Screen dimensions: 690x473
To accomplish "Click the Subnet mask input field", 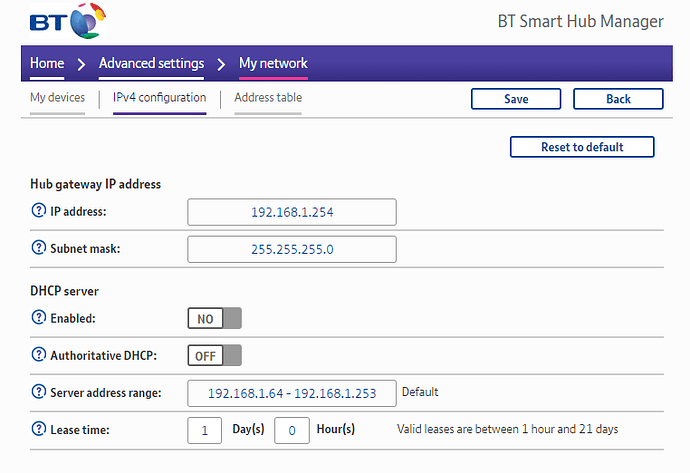I will click(x=292, y=249).
